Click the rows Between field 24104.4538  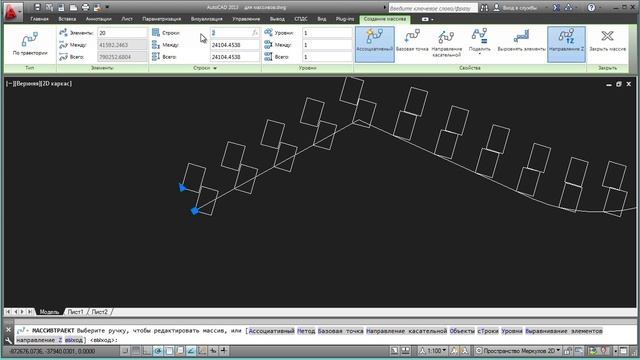pos(234,45)
